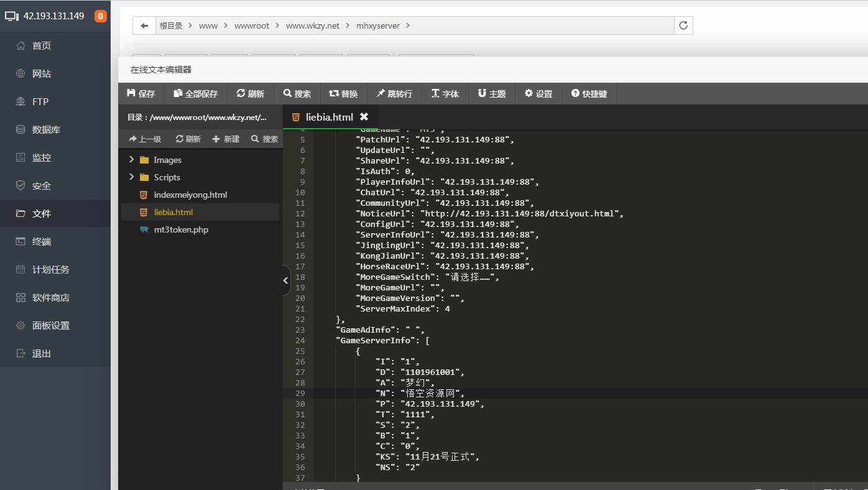Click the Save (保存) toolbar button
The width and height of the screenshot is (868, 490).
(141, 93)
